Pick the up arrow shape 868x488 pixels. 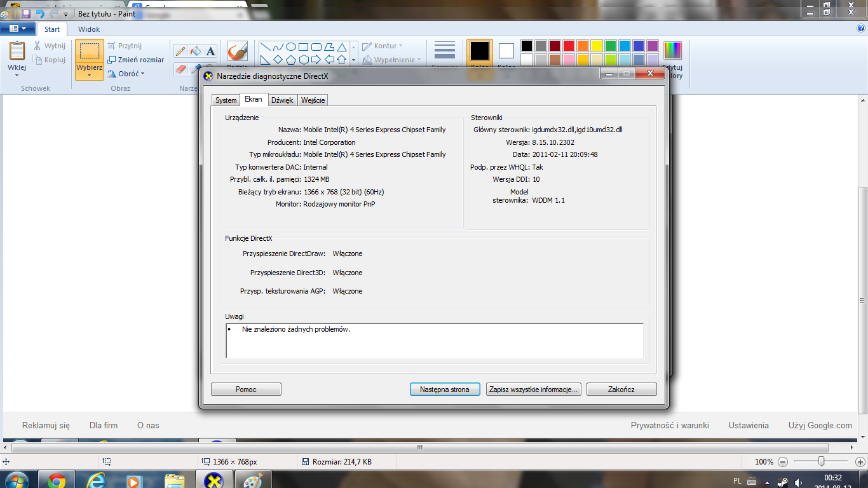point(342,60)
